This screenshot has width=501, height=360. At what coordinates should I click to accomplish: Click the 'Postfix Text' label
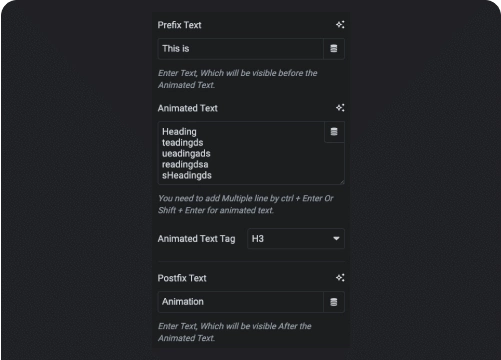tap(182, 278)
